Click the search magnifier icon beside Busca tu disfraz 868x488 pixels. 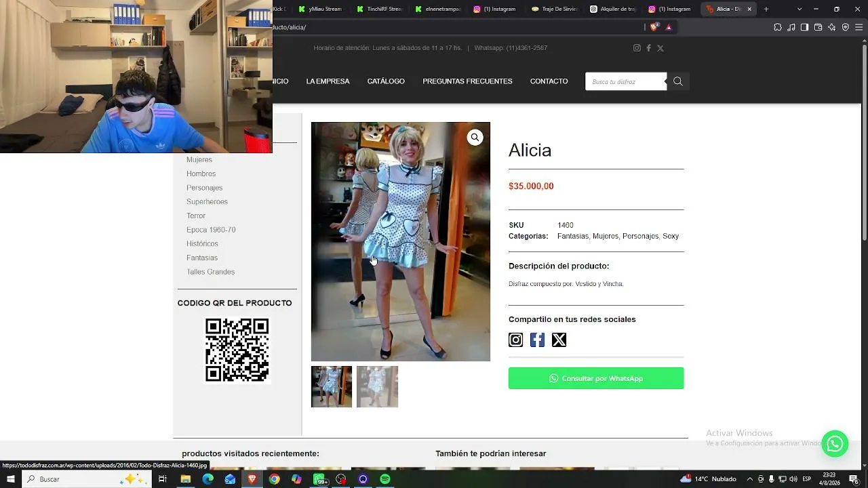click(x=677, y=81)
